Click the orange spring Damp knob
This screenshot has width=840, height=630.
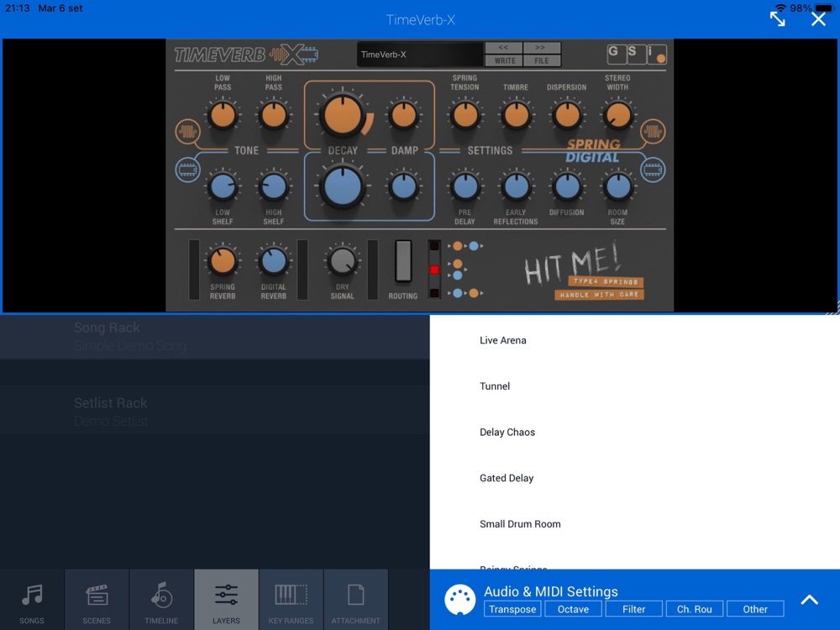tap(403, 114)
